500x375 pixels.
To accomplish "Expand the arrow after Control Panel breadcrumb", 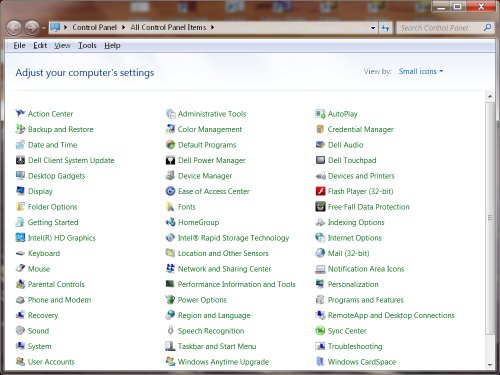I will tap(124, 27).
